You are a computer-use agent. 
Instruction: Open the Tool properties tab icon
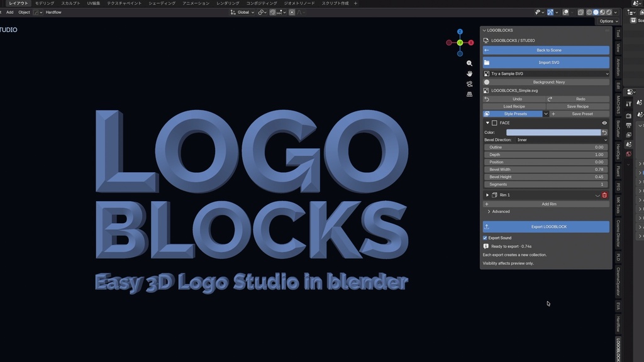point(629,104)
